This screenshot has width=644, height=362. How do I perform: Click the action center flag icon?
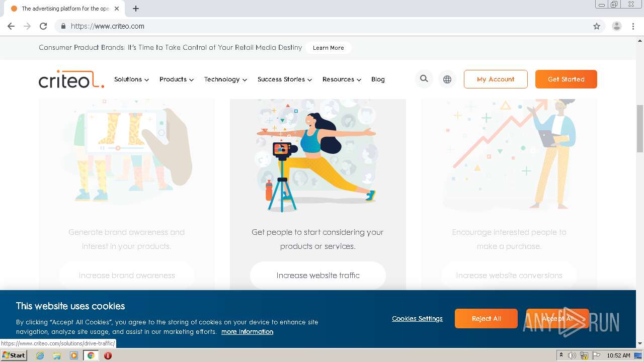(596, 355)
